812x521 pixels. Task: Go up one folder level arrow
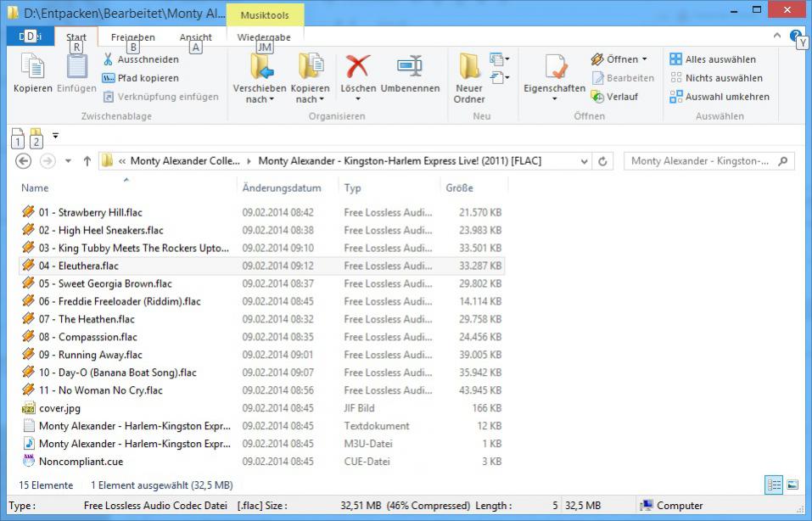coord(87,161)
